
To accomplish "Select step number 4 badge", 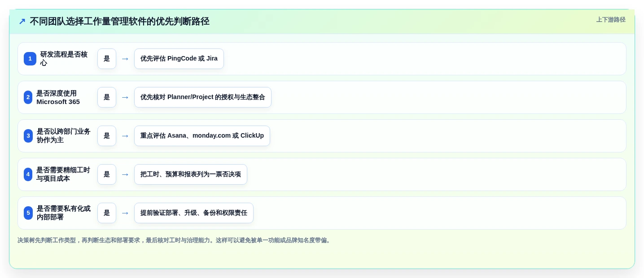I will 28,174.
